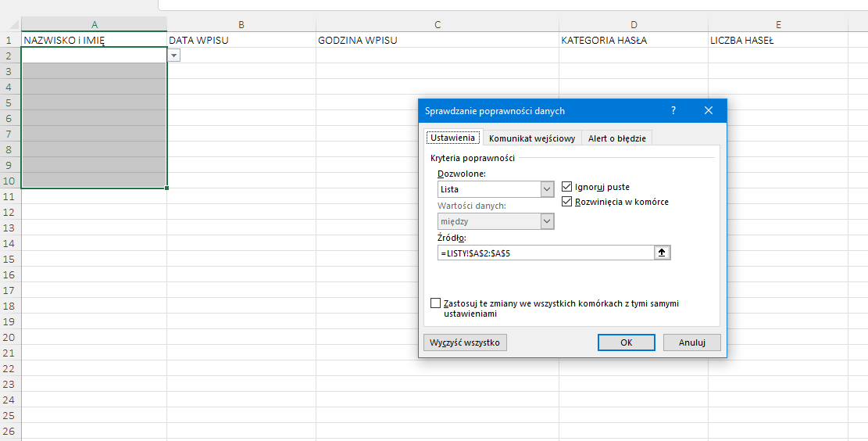Click the range selector icon in Źródło field
The height and width of the screenshot is (441, 868).
click(x=663, y=253)
